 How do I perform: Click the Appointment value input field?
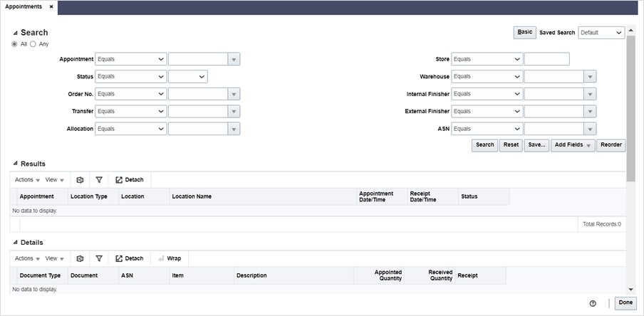click(x=198, y=59)
